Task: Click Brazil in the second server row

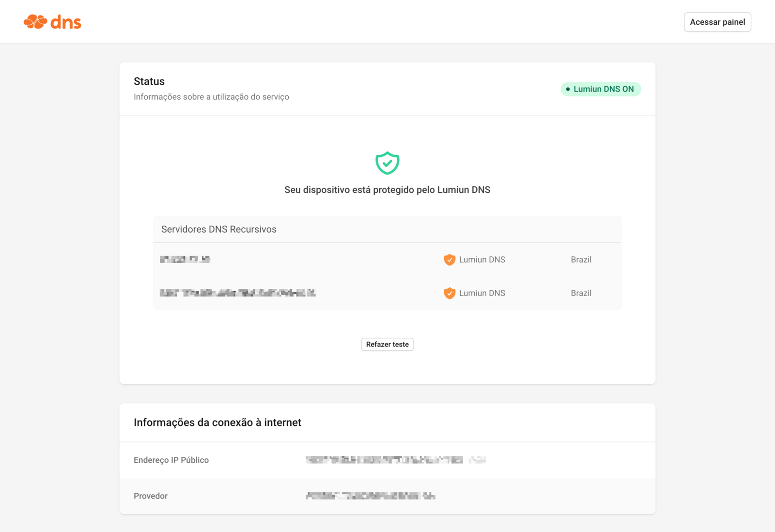Action: click(581, 293)
